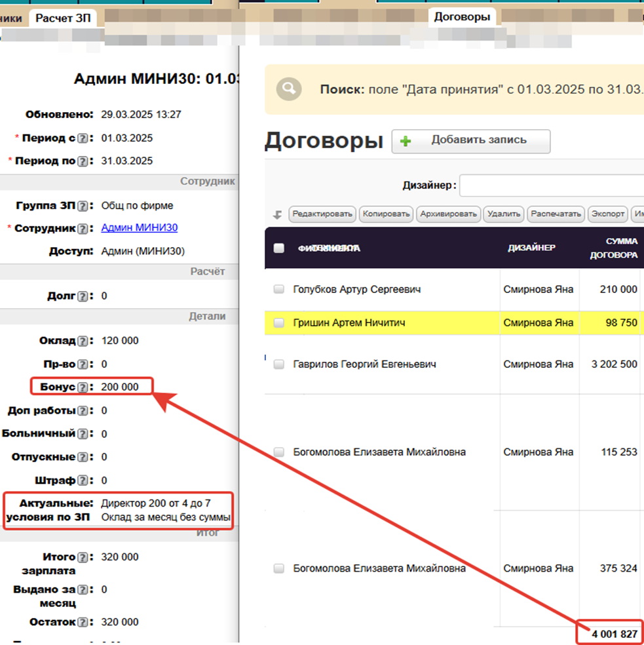Click the help icon beside Штраф

click(x=83, y=480)
